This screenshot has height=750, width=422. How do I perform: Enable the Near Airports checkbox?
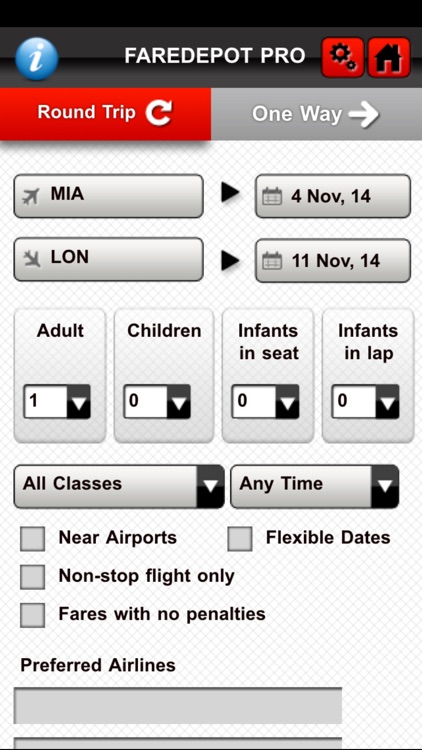pyautogui.click(x=33, y=539)
